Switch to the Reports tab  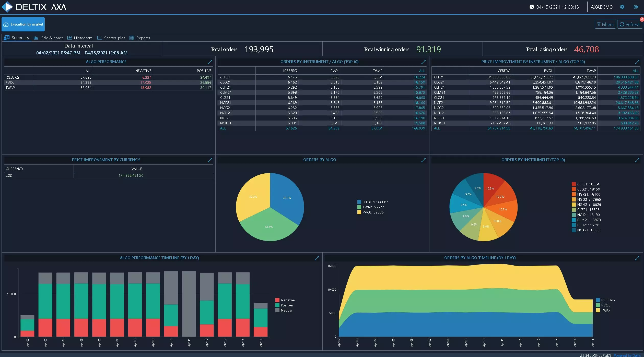point(140,38)
